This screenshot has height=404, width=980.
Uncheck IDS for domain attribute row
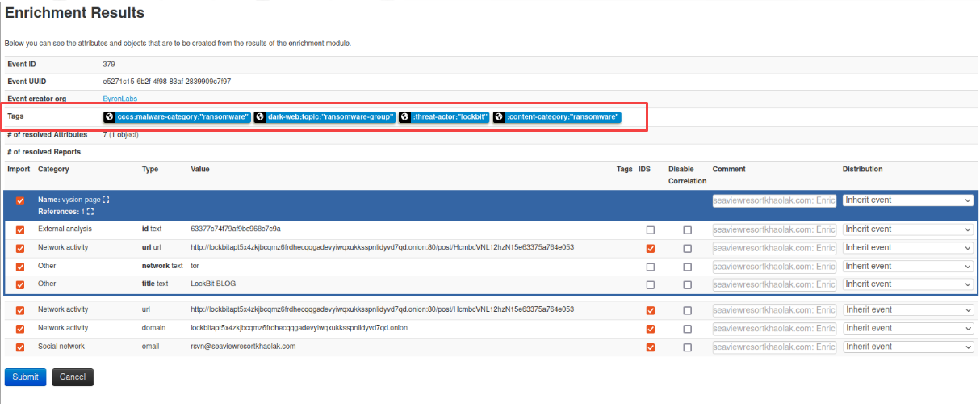point(651,329)
